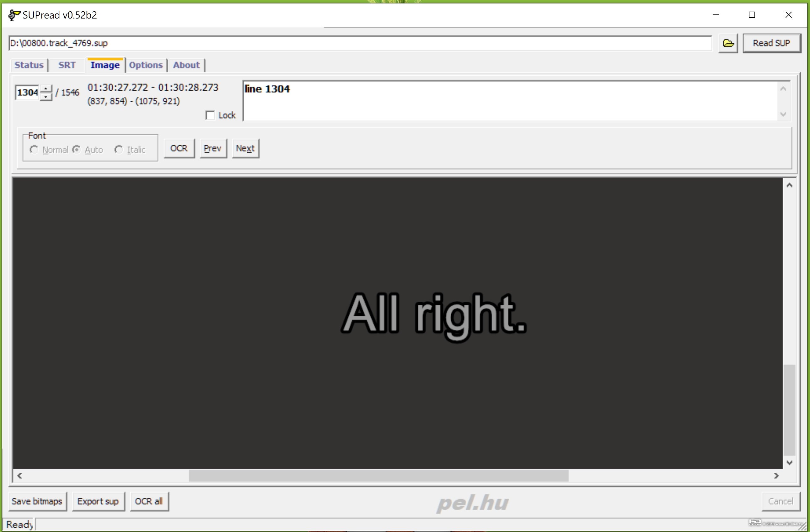Open the Options tab
The image size is (810, 532).
146,65
